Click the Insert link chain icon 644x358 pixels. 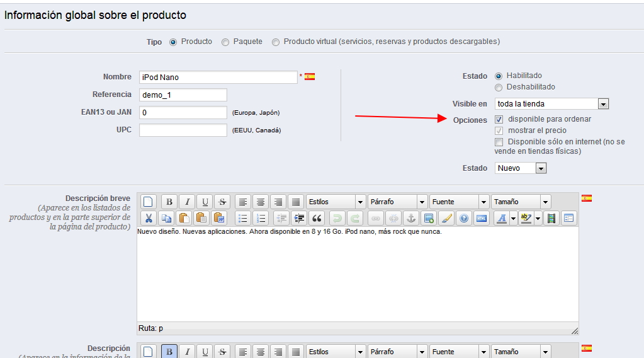point(376,218)
